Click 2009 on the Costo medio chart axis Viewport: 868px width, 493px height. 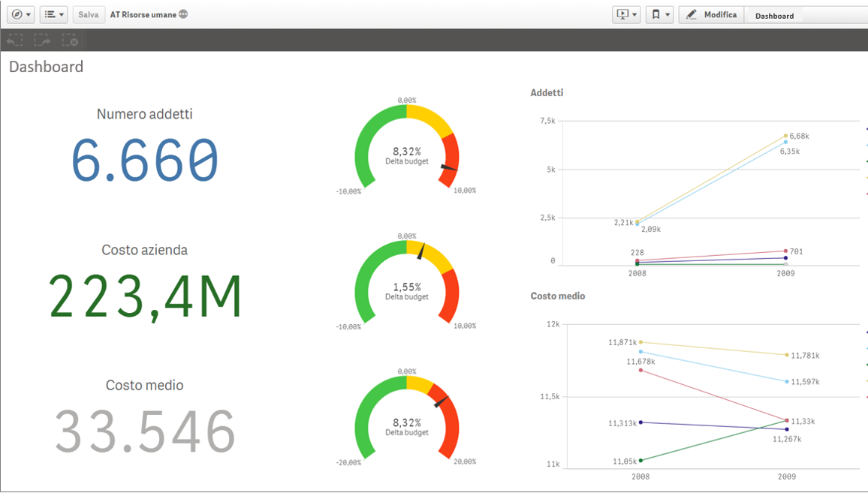pyautogui.click(x=787, y=476)
